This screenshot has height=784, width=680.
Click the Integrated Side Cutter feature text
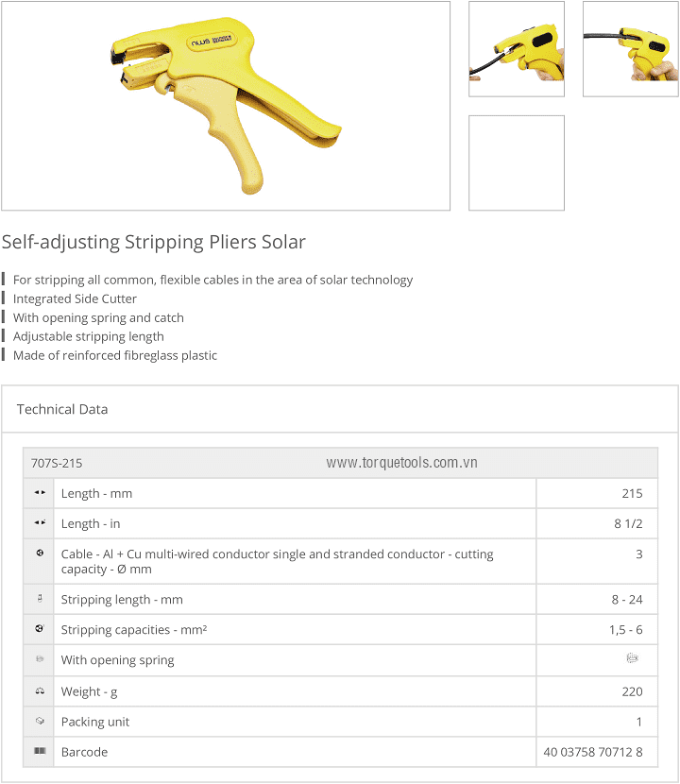click(75, 298)
